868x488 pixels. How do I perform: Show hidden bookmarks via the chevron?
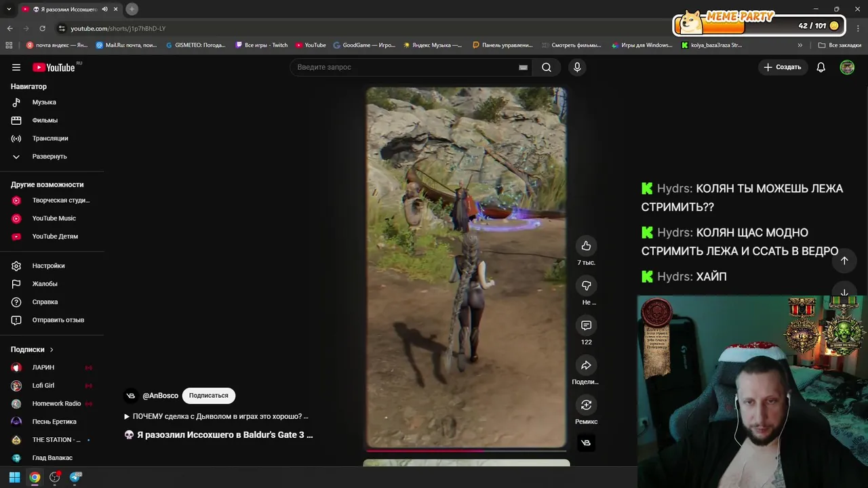click(800, 45)
